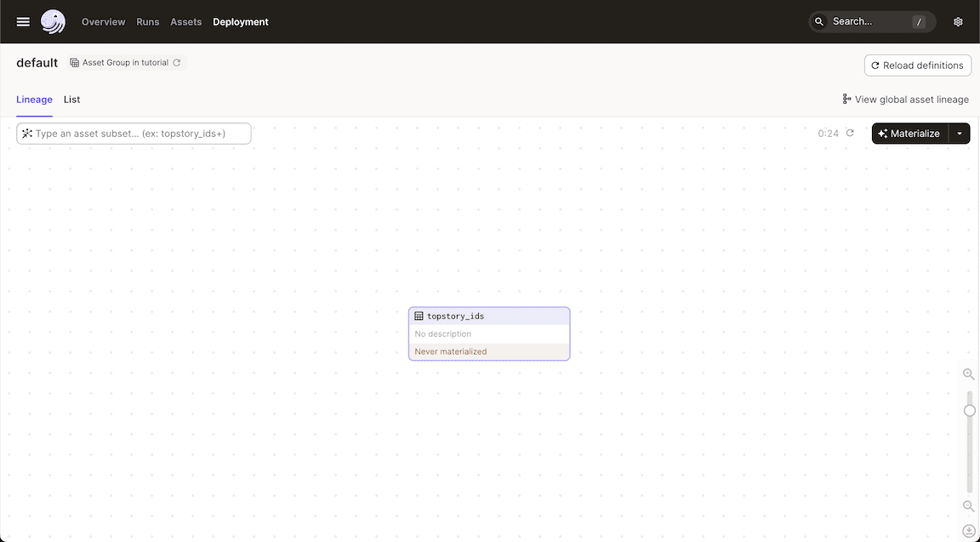Fit the asset graph to view
980x542 pixels.
(x=969, y=530)
